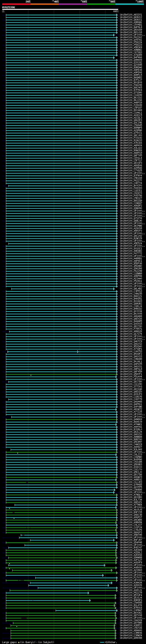This screenshot has height=644, width=146.
Task: Select hit label UniRef100_Q05761
Action: pos(131,40)
